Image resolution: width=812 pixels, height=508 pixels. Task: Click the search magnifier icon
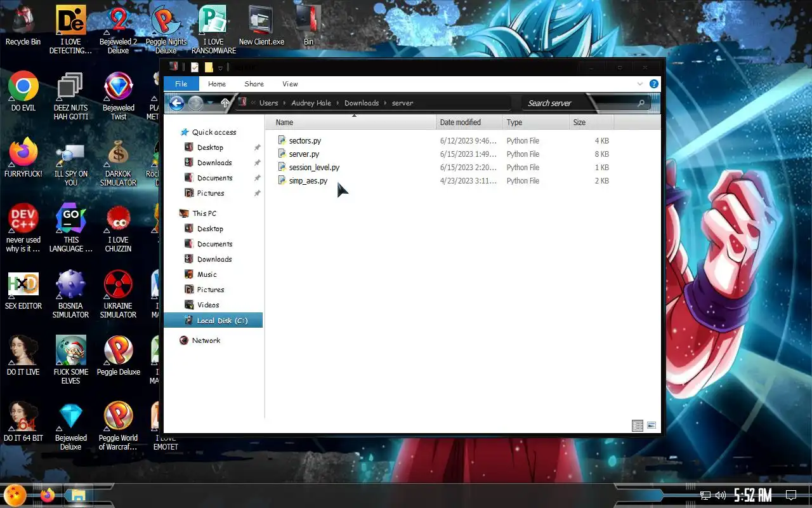pyautogui.click(x=641, y=103)
